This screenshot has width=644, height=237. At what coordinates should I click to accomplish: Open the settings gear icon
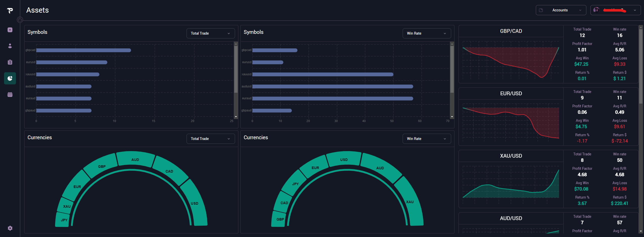10,228
